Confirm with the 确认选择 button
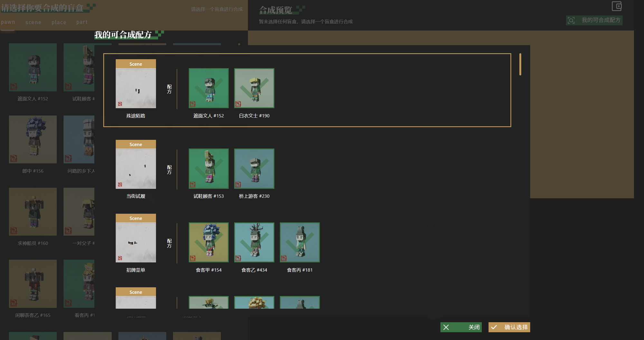This screenshot has height=340, width=644. (509, 327)
